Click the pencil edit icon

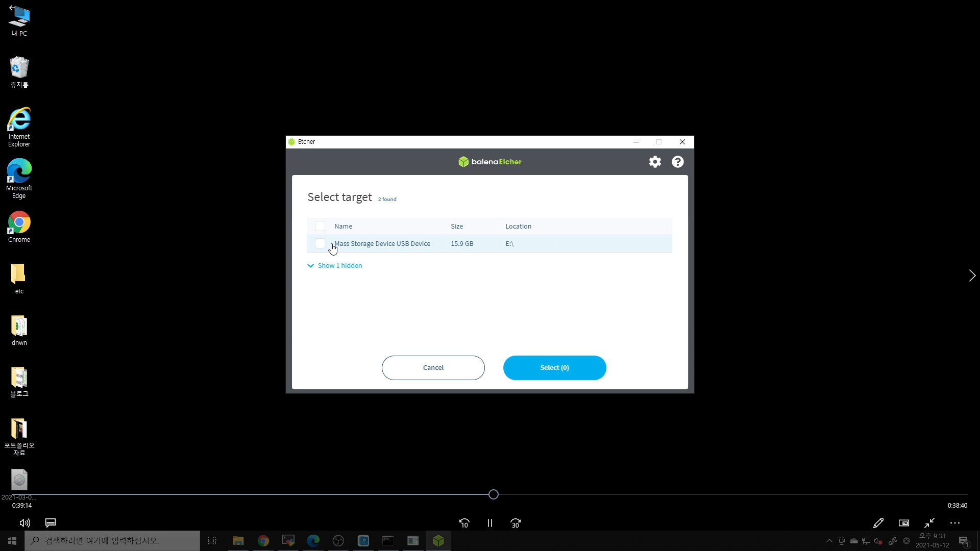coord(878,523)
